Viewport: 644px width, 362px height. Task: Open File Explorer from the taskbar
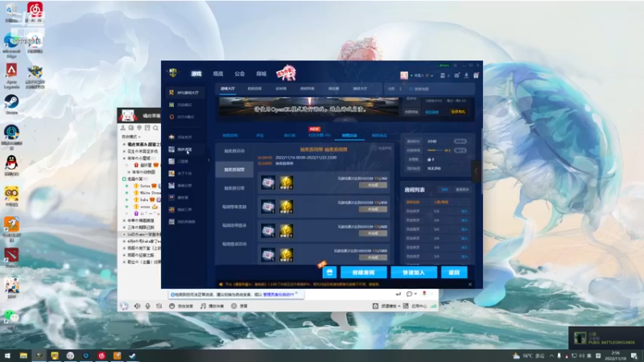click(23, 356)
